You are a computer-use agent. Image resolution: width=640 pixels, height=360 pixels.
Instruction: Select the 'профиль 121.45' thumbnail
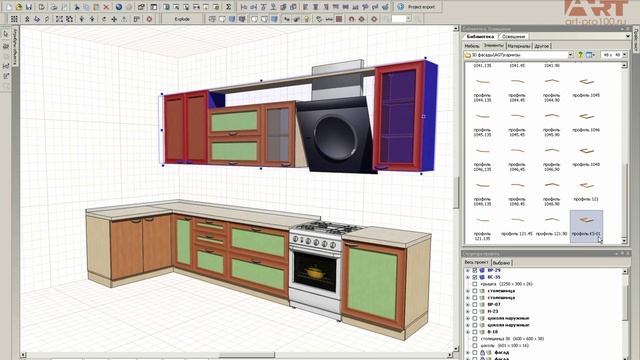(x=517, y=226)
